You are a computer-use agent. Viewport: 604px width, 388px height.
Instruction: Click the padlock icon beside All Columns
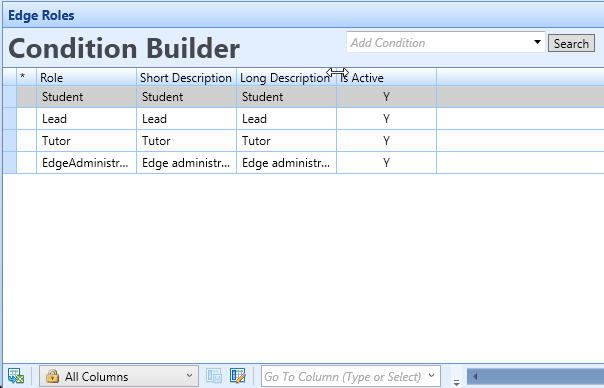click(x=52, y=376)
